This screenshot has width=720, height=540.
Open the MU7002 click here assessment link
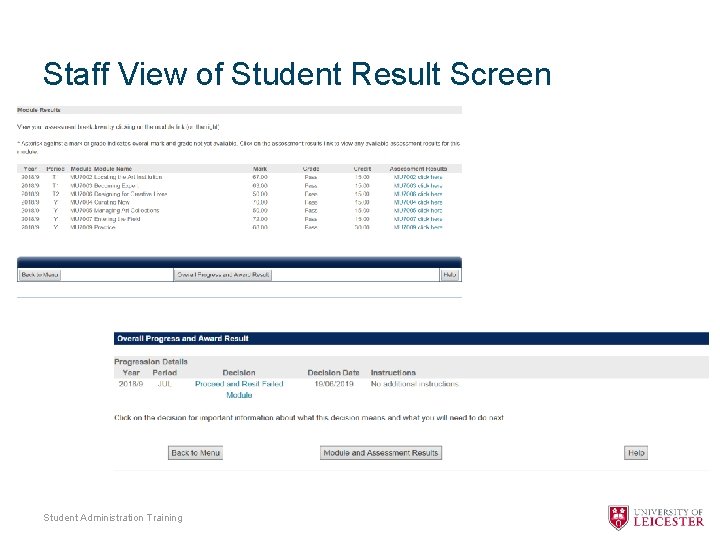[418, 177]
